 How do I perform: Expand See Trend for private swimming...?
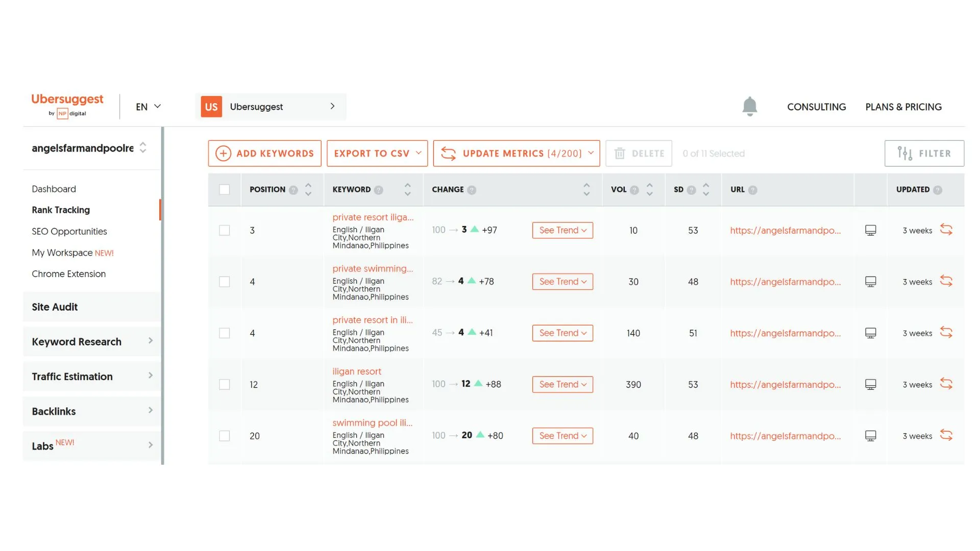pos(562,282)
